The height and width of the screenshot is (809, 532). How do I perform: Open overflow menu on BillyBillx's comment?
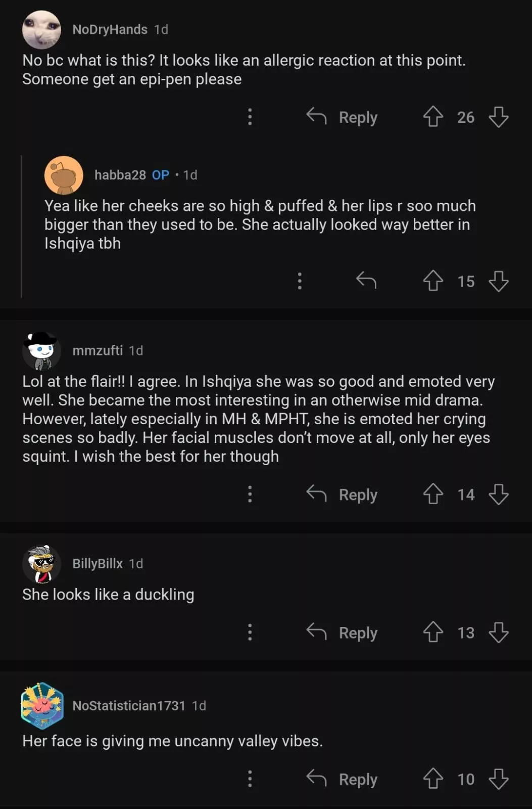coord(250,633)
